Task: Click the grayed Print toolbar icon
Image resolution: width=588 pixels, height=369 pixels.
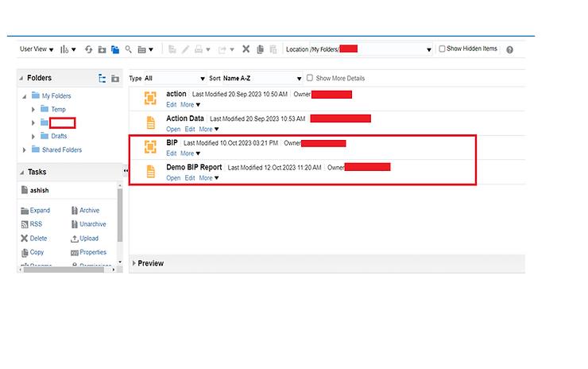Action: [x=202, y=49]
